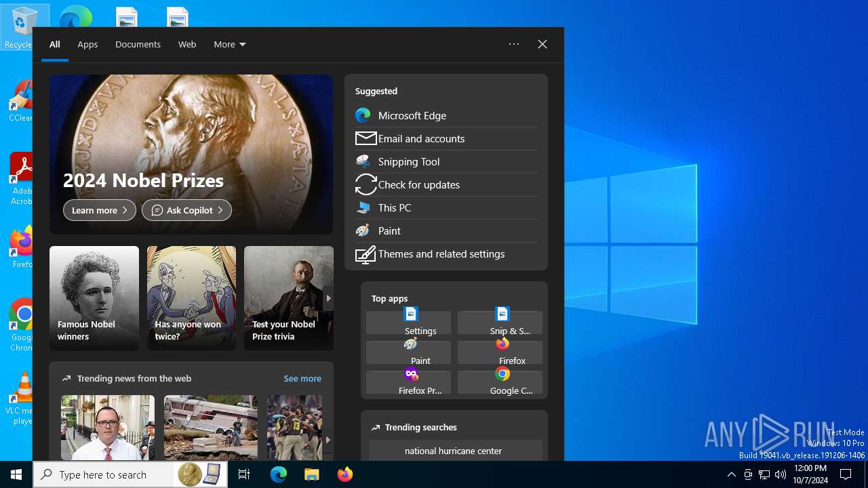Click the Windows Start button

pyautogui.click(x=16, y=474)
